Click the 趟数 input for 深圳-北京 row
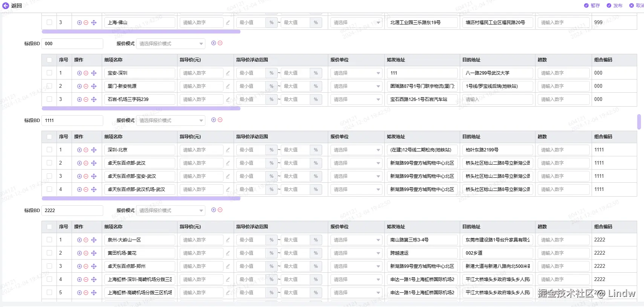The height and width of the screenshot is (307, 644). [563, 150]
